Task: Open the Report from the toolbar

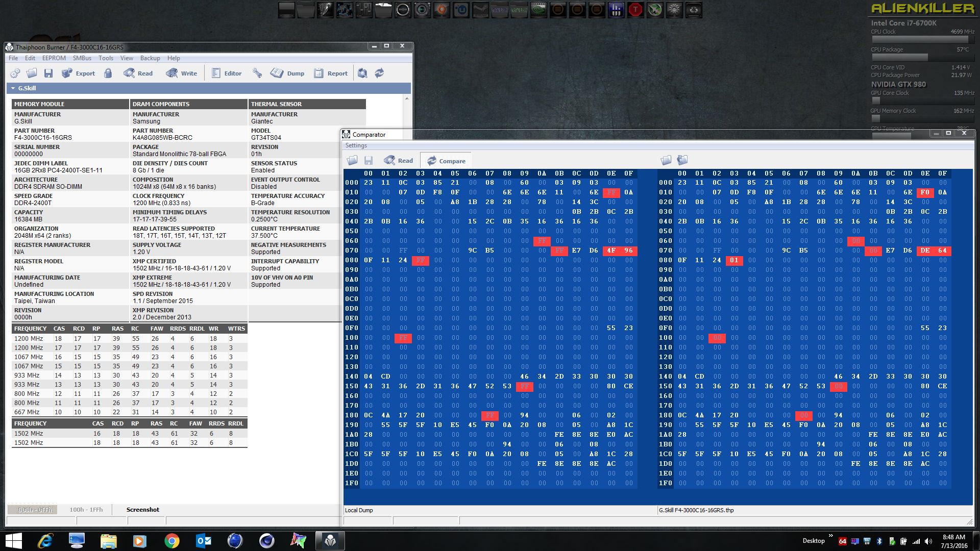Action: [x=331, y=73]
